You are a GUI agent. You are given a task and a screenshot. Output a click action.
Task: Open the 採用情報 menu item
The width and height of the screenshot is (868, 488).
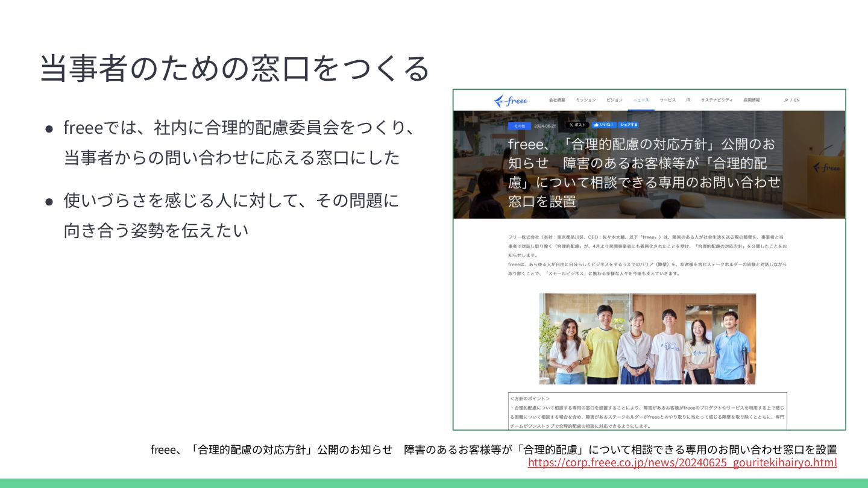[x=752, y=100]
